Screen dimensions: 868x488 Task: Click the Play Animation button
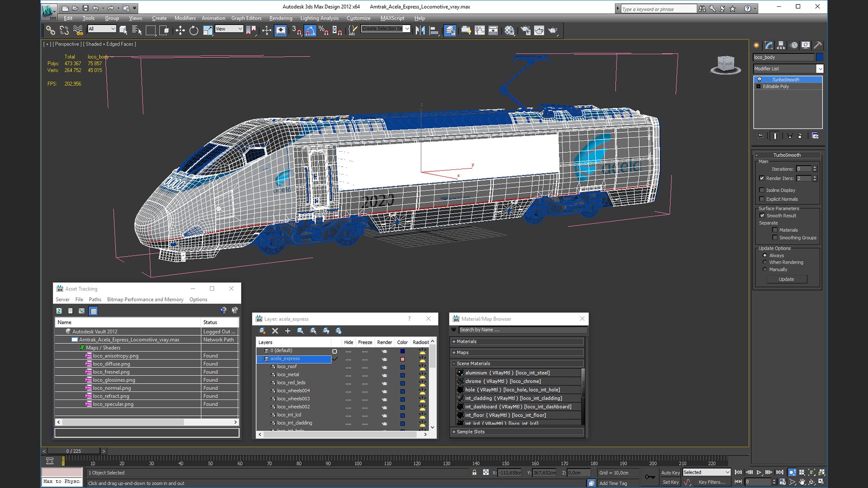(759, 472)
